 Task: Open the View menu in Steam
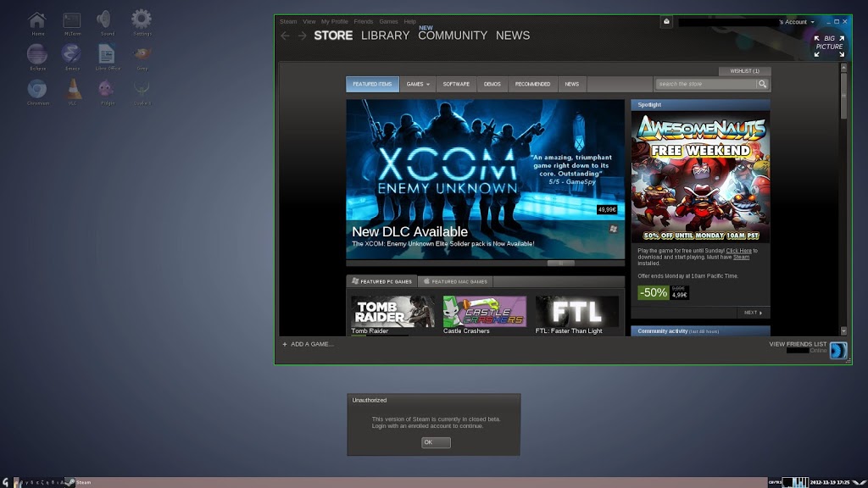309,21
